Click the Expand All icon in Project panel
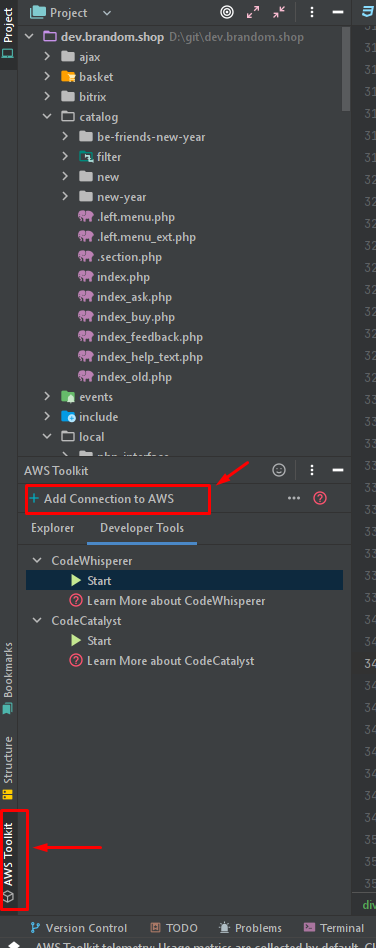The width and height of the screenshot is (376, 948). tap(253, 12)
